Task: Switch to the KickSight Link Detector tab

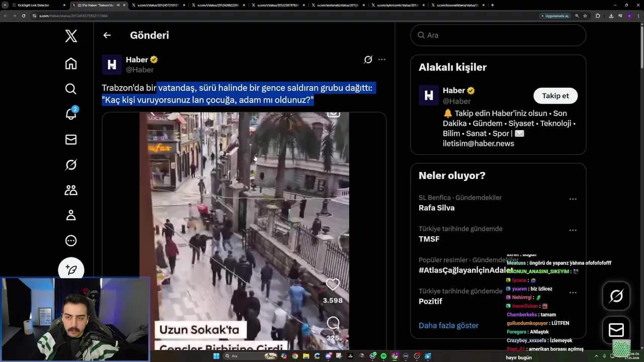Action: point(39,5)
